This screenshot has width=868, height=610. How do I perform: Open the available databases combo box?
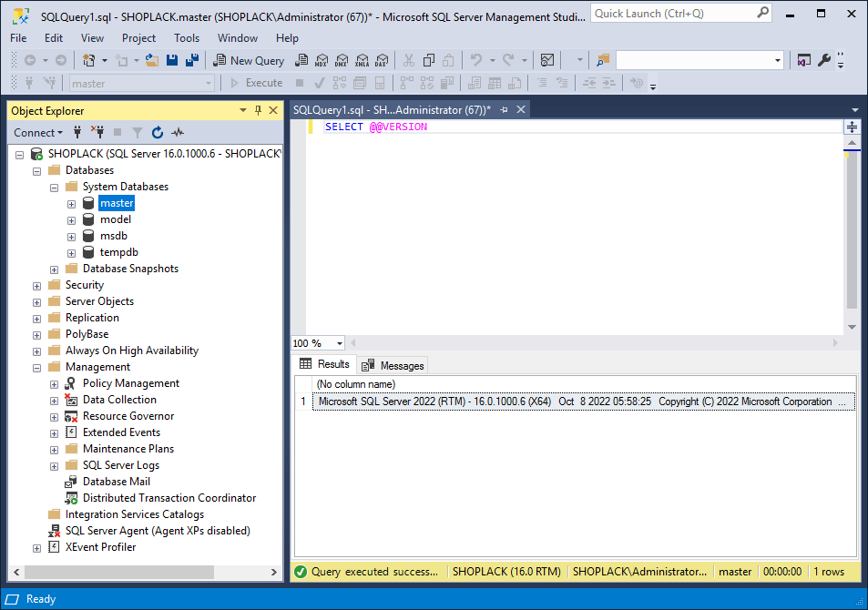(x=142, y=84)
